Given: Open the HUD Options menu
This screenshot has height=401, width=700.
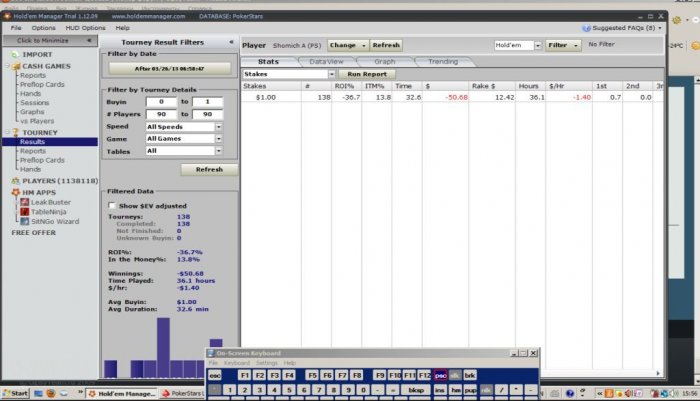Looking at the screenshot, I should [85, 28].
